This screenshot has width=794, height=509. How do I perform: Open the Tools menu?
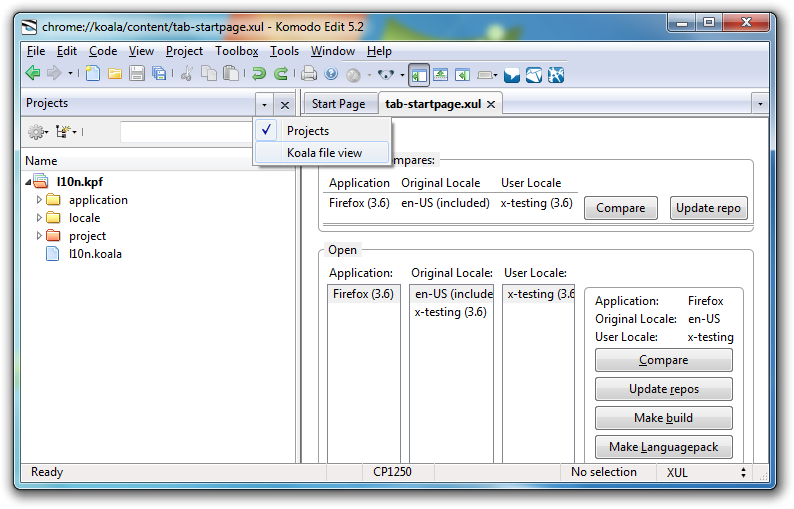[285, 51]
